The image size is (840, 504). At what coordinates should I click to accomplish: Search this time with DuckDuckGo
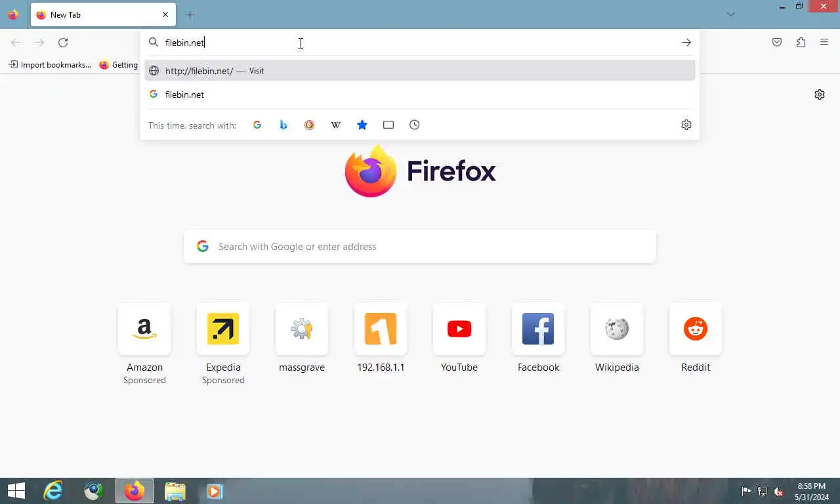click(x=310, y=125)
